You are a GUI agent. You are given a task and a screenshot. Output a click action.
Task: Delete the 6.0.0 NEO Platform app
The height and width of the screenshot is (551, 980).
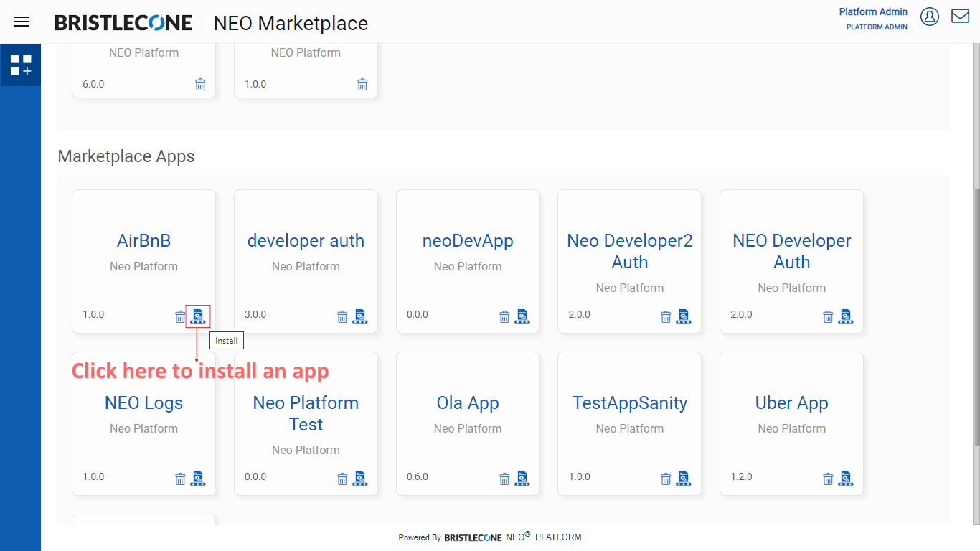[200, 84]
